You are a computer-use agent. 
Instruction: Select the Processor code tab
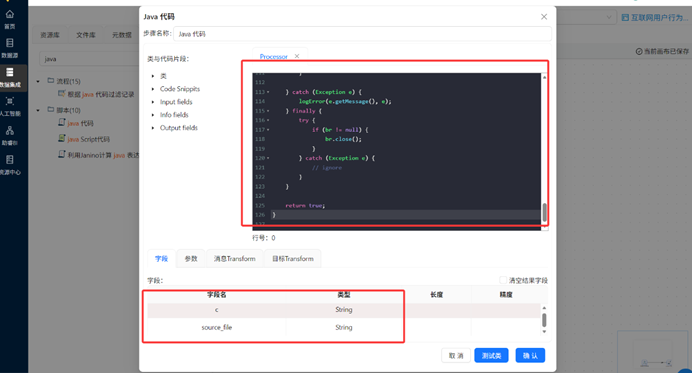[273, 57]
